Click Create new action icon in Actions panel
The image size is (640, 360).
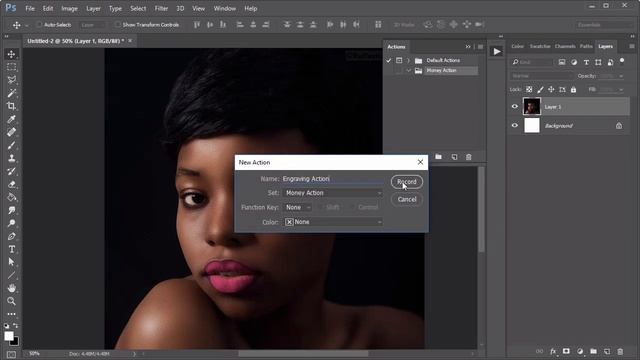coord(454,157)
